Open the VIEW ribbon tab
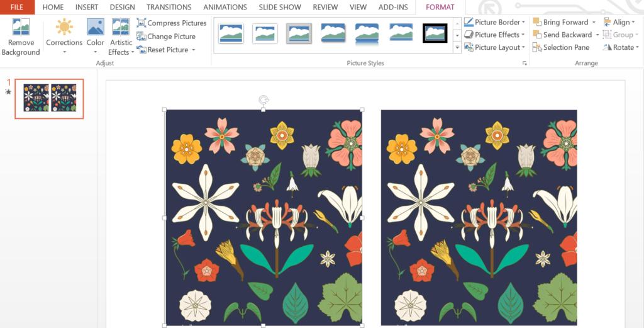 (358, 8)
